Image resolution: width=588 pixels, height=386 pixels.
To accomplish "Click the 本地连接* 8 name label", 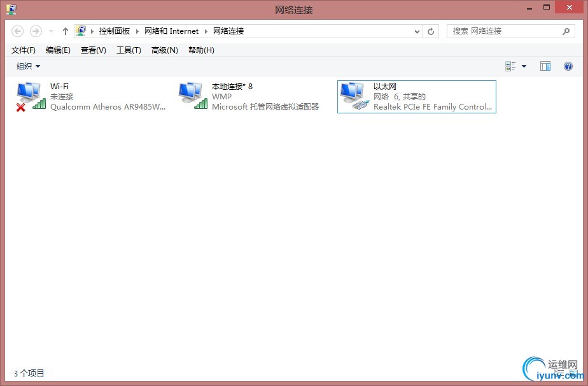I will tap(232, 87).
